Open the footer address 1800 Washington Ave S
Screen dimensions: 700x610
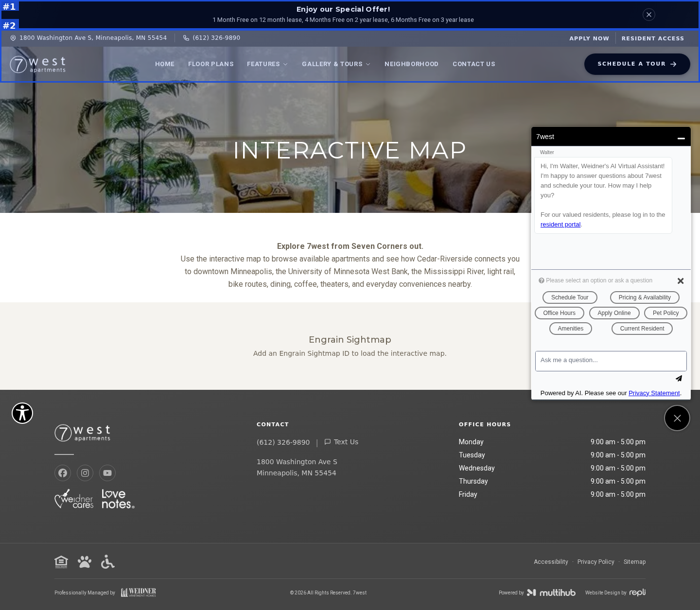[x=297, y=467]
